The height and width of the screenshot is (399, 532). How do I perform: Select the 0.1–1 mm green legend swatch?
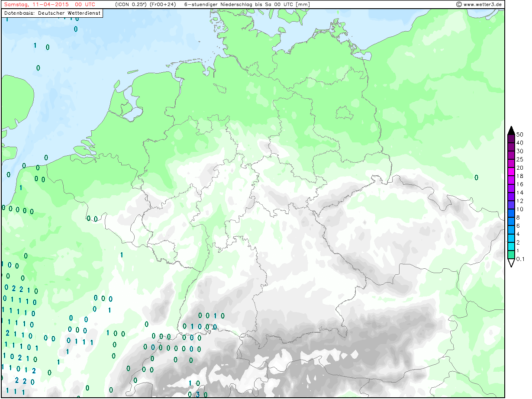coord(511,255)
